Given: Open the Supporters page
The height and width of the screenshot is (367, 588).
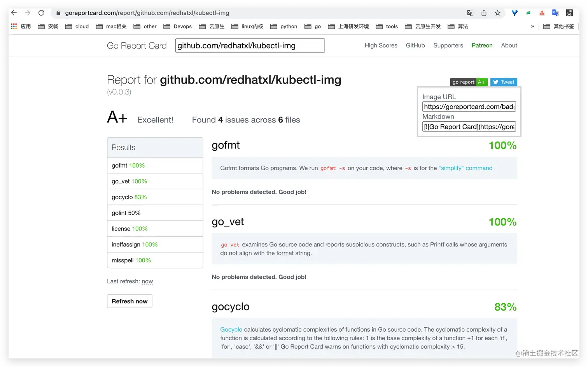Looking at the screenshot, I should pos(448,45).
